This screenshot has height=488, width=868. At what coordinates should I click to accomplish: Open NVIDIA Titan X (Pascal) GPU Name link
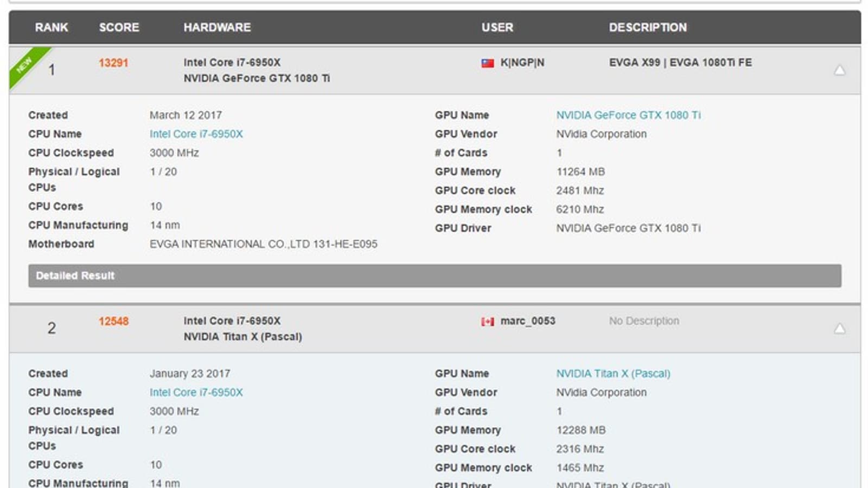click(613, 374)
